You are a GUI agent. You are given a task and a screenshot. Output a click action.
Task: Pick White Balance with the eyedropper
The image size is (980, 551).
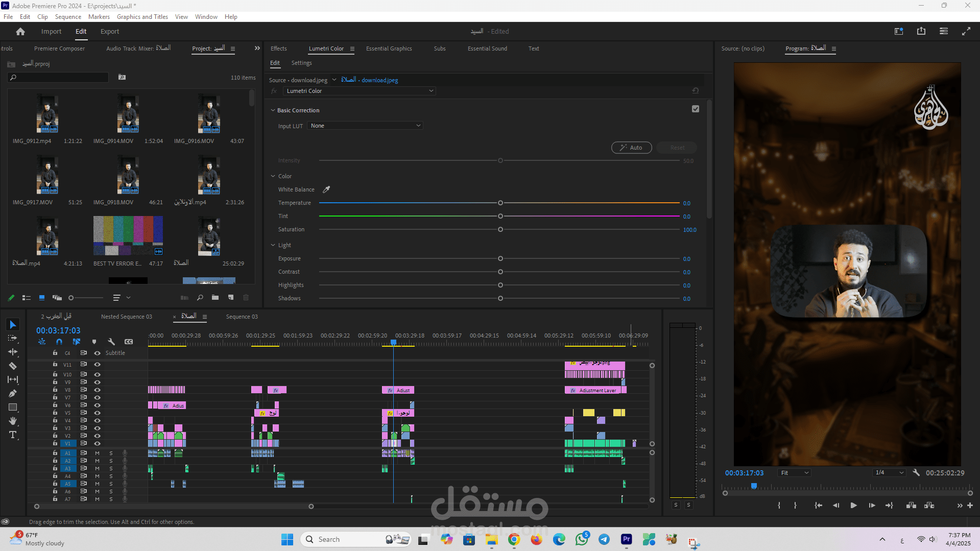point(326,189)
